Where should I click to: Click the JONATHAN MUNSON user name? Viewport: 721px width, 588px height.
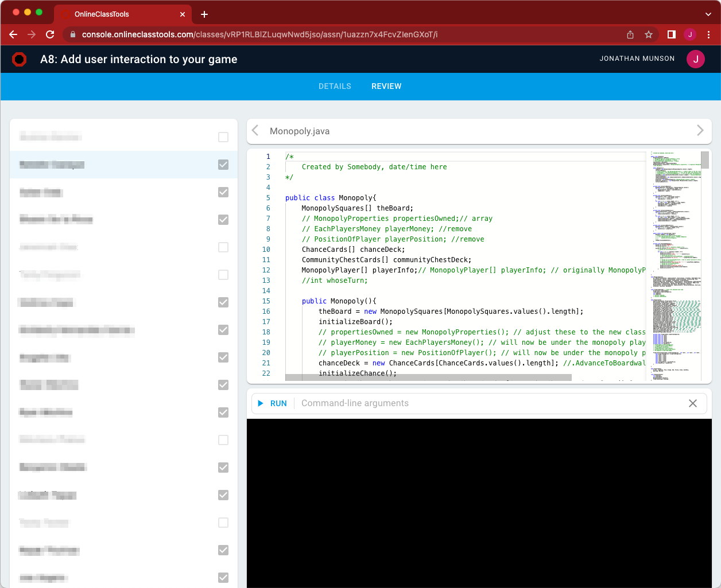[x=637, y=59]
